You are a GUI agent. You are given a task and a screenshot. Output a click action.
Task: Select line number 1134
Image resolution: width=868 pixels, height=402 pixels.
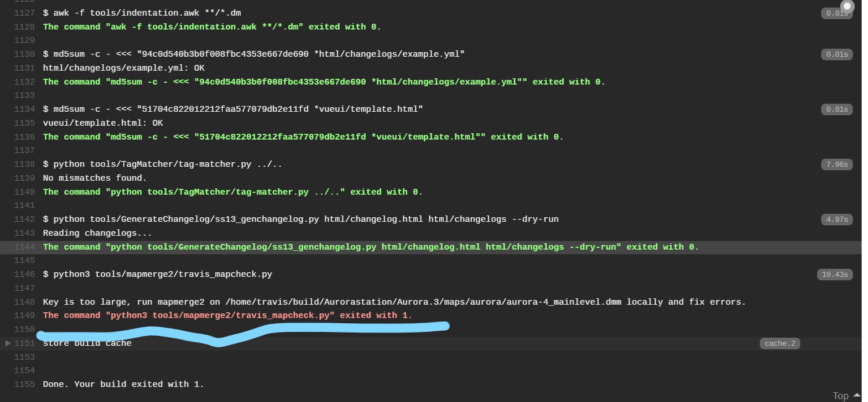pyautogui.click(x=24, y=109)
